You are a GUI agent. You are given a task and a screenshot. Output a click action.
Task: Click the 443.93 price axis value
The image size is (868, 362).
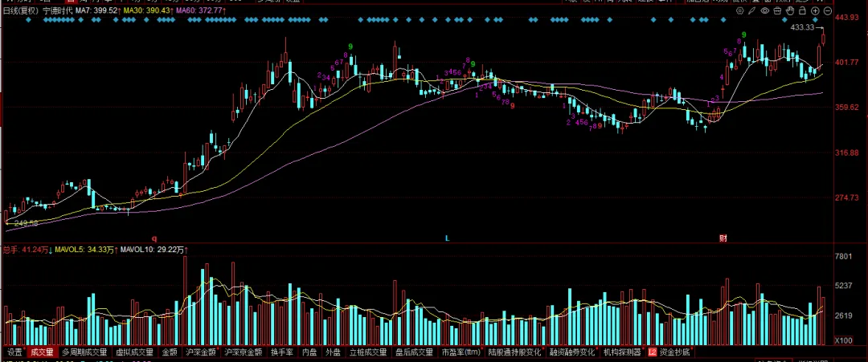point(845,18)
